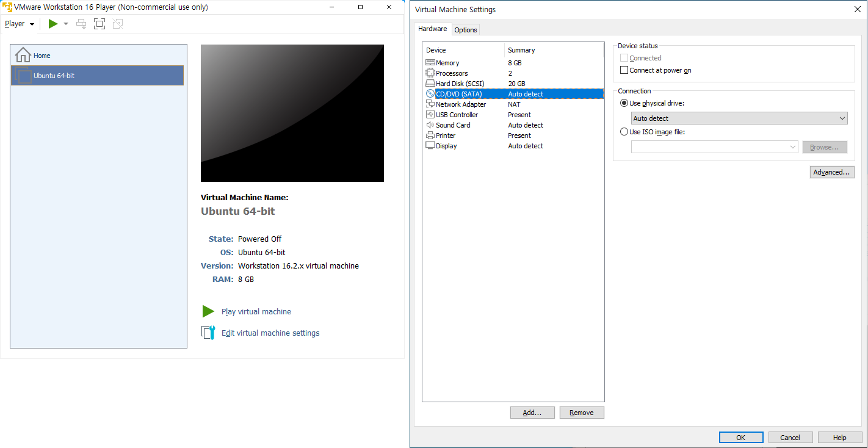Switch to the Hardware tab
Image resolution: width=868 pixels, height=448 pixels.
tap(432, 29)
